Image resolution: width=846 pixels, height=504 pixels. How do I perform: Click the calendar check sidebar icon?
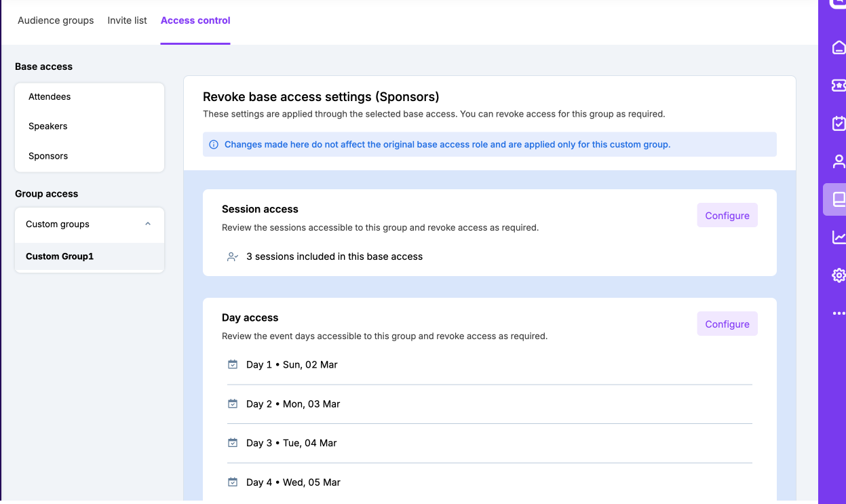pyautogui.click(x=839, y=123)
